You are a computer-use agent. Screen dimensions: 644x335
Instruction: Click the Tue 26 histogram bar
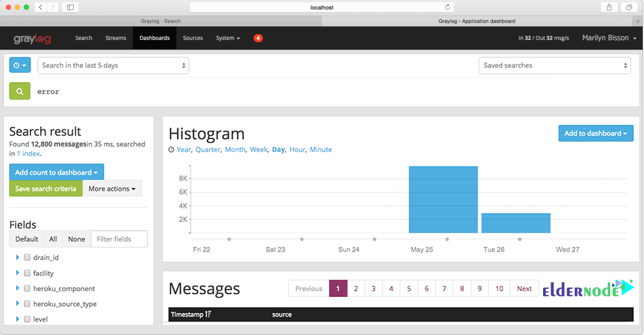516,223
